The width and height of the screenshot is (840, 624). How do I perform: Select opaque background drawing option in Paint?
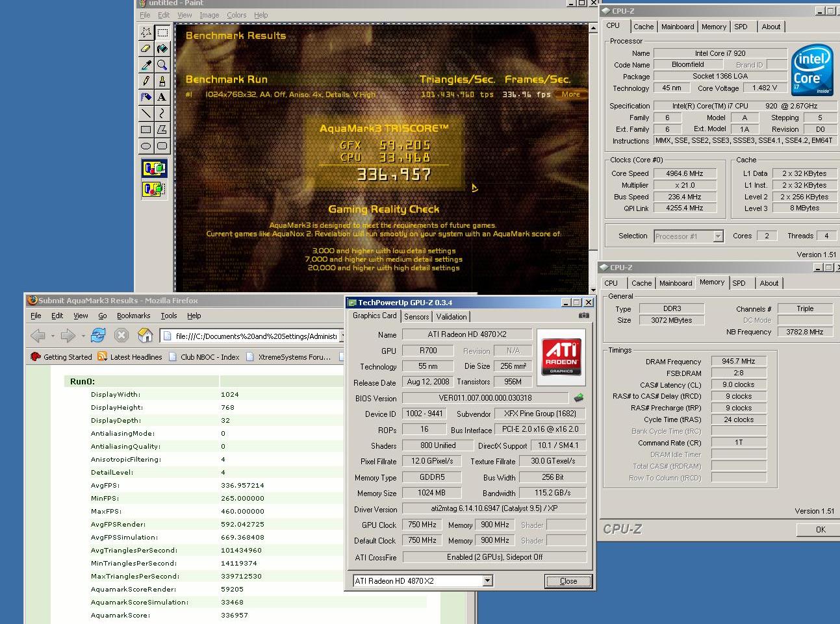click(x=154, y=169)
